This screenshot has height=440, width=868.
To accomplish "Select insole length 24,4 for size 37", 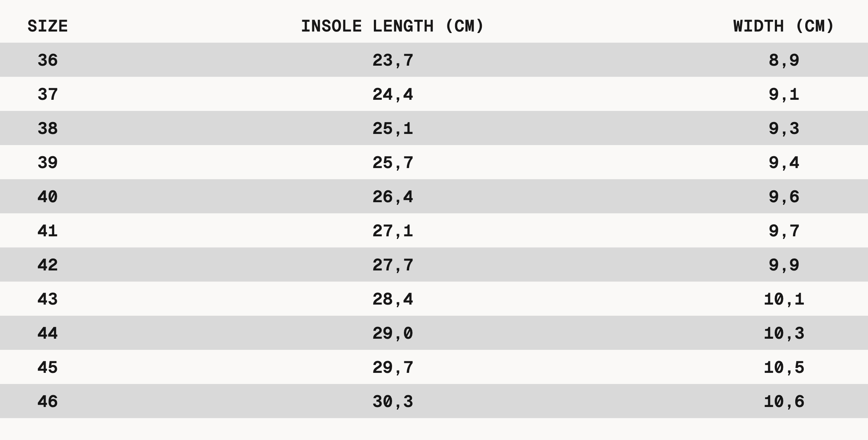I will coord(392,94).
